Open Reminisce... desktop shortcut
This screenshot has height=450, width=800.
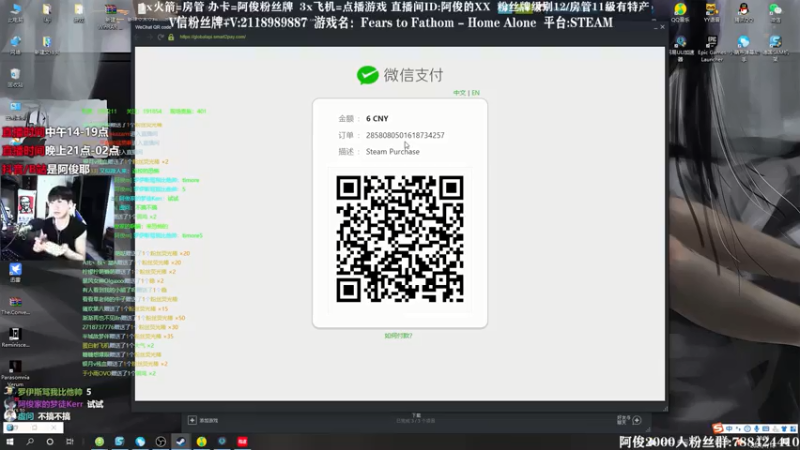[15, 338]
